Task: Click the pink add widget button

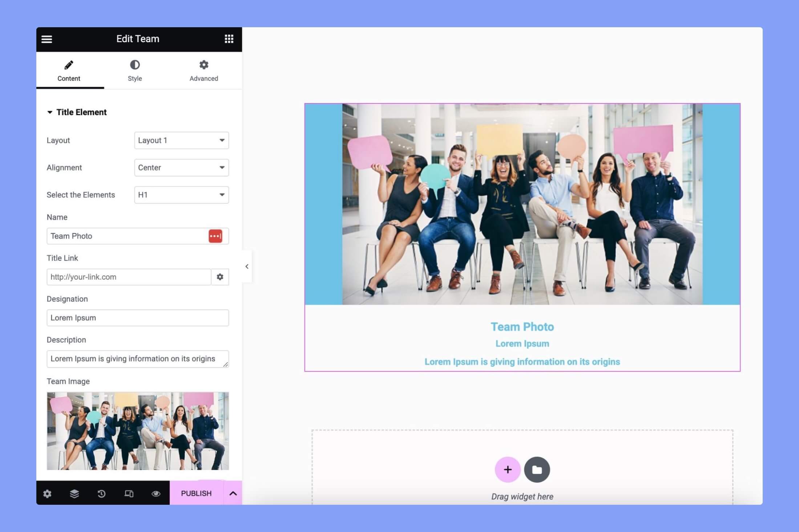Action: click(x=508, y=469)
